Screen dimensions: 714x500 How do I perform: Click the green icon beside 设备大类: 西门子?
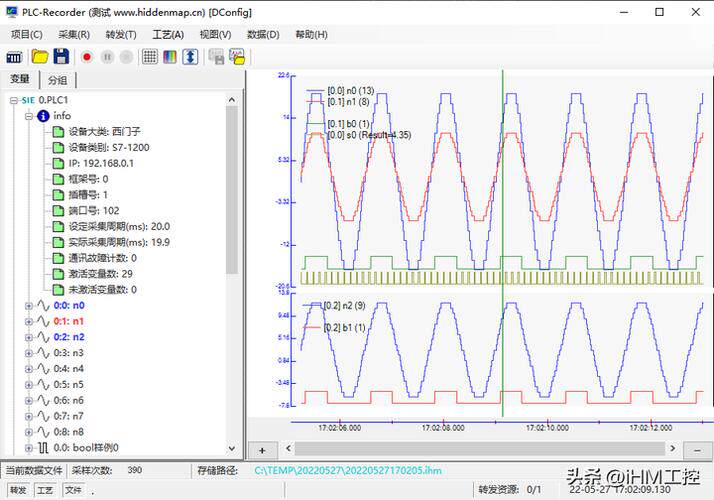[58, 132]
